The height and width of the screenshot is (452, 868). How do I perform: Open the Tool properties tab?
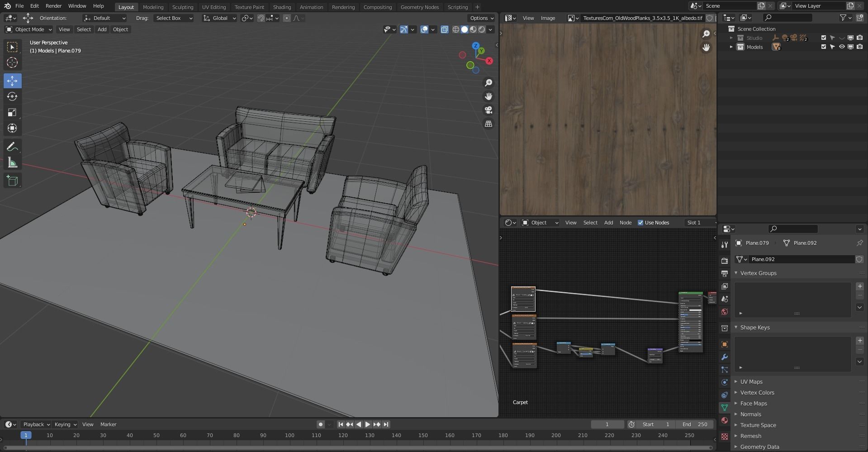[725, 245]
